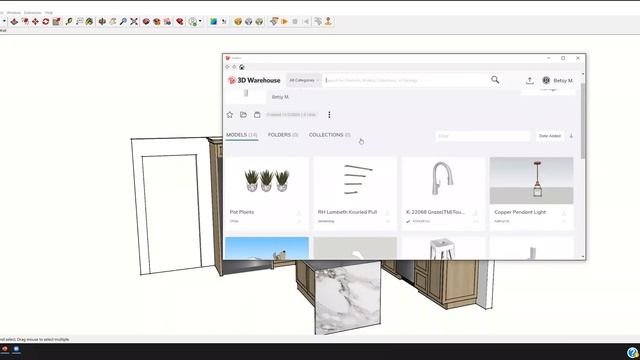Click the blue cube toolbar icon

tap(213, 22)
